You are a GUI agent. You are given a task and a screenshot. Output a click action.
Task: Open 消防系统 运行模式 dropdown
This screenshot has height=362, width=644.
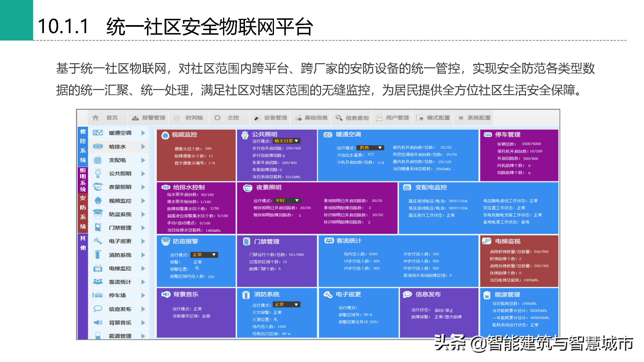point(287,305)
